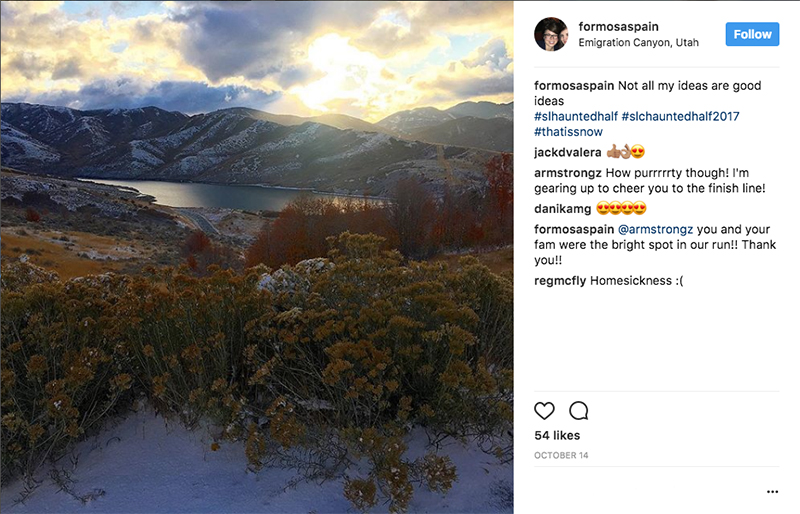View jackdvalera's profile from comment
Viewport: 800px width, 514px height.
point(566,153)
